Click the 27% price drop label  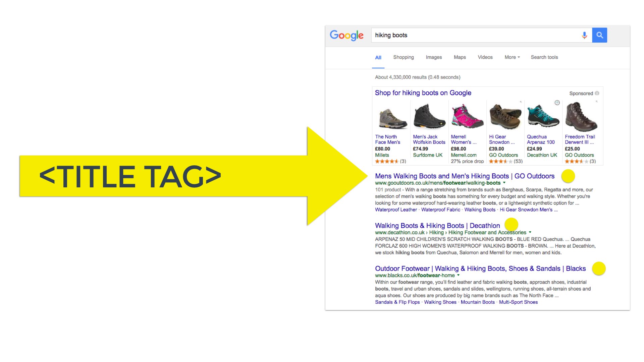point(467,161)
